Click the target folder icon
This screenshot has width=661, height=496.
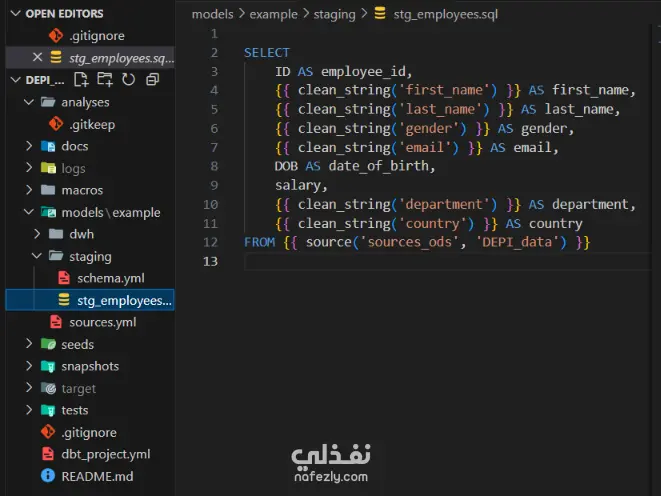tap(48, 388)
